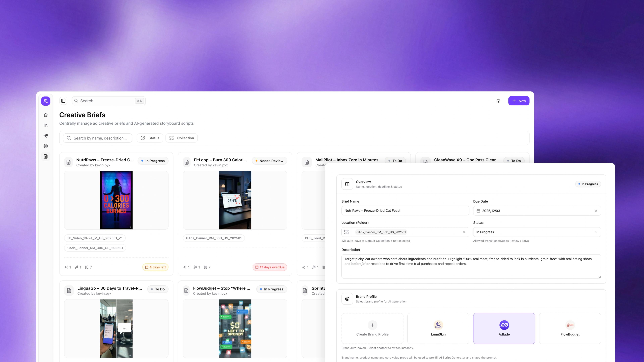Toggle light/dark theme sun icon
The width and height of the screenshot is (644, 362).
498,101
